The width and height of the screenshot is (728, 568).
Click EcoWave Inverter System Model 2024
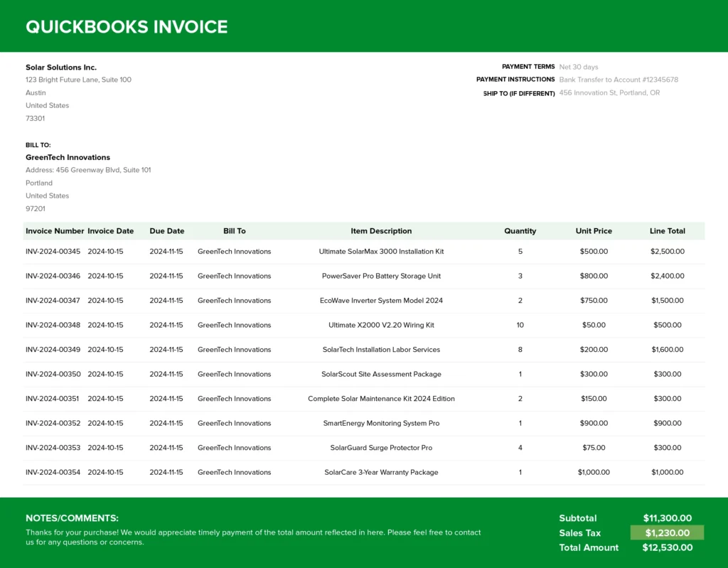coord(381,301)
